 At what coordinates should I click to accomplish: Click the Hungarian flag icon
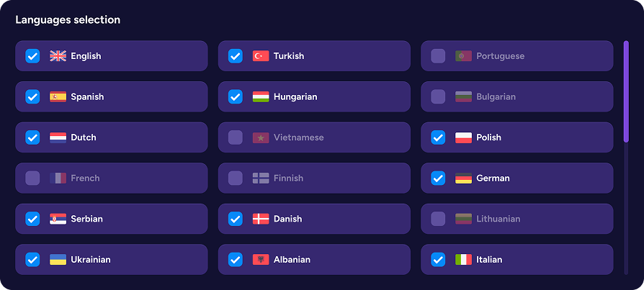tap(261, 97)
